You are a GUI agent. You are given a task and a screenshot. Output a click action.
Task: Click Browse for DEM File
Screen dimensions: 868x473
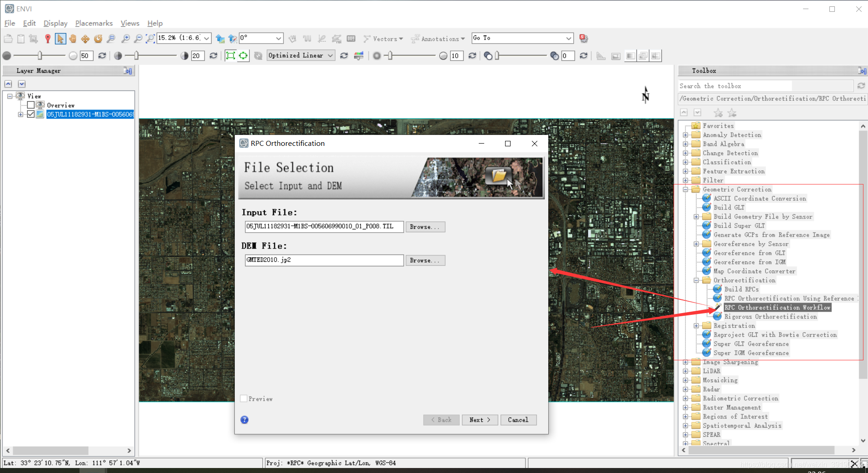click(425, 260)
